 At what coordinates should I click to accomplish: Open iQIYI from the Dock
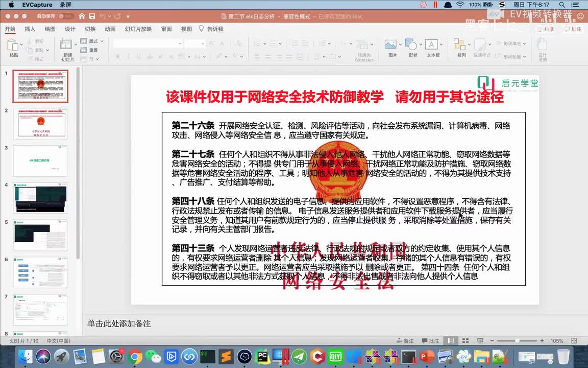(336, 356)
